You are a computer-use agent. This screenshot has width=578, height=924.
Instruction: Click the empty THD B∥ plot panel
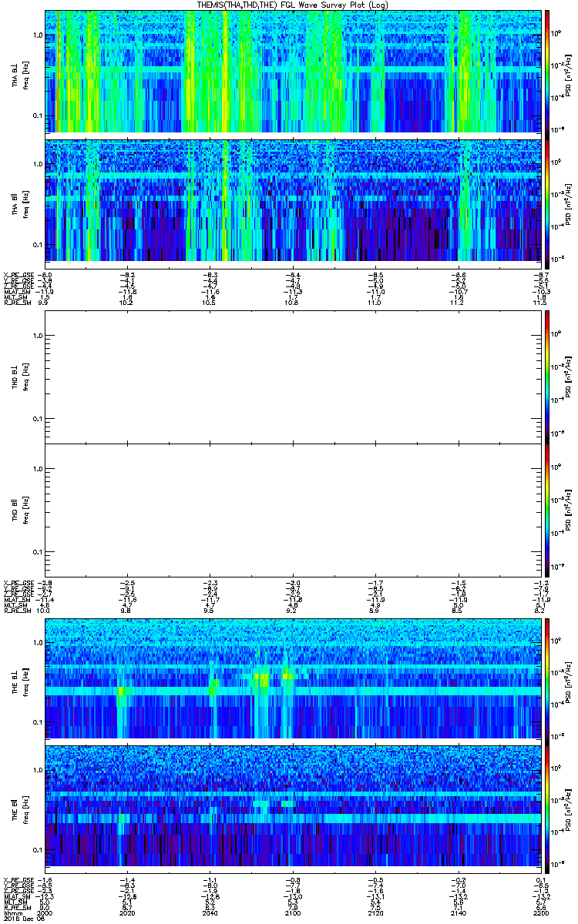(291, 510)
